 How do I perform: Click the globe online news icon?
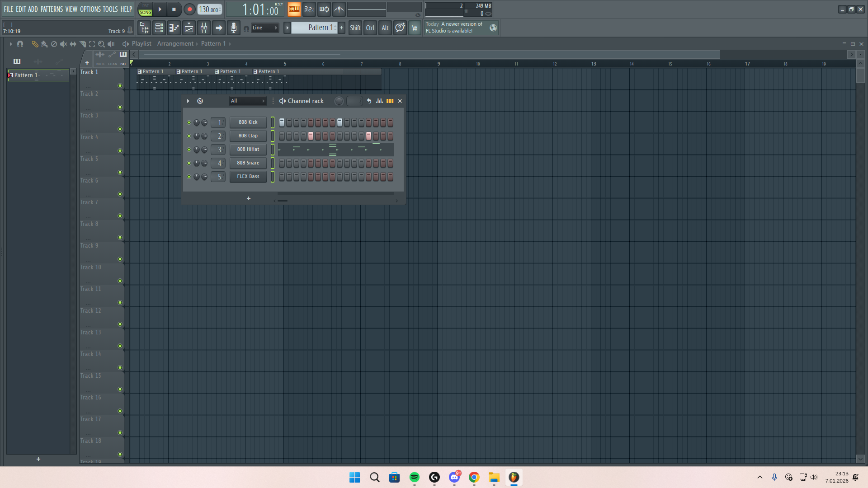(493, 28)
